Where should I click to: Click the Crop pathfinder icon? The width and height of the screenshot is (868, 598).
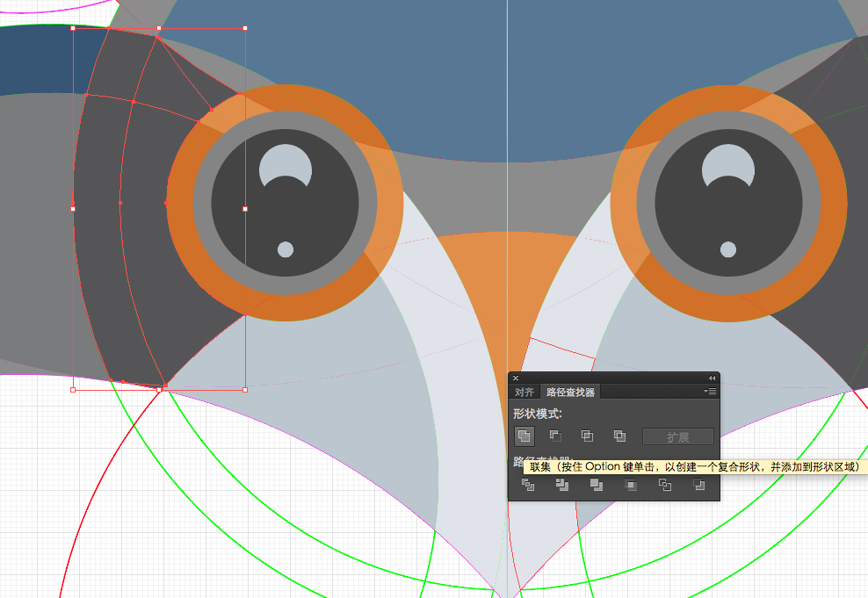631,485
